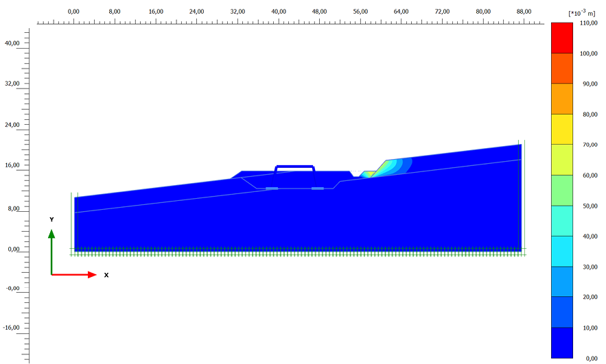Click the cyan 30–40 legend band
The width and height of the screenshot is (606, 364).
[562, 252]
